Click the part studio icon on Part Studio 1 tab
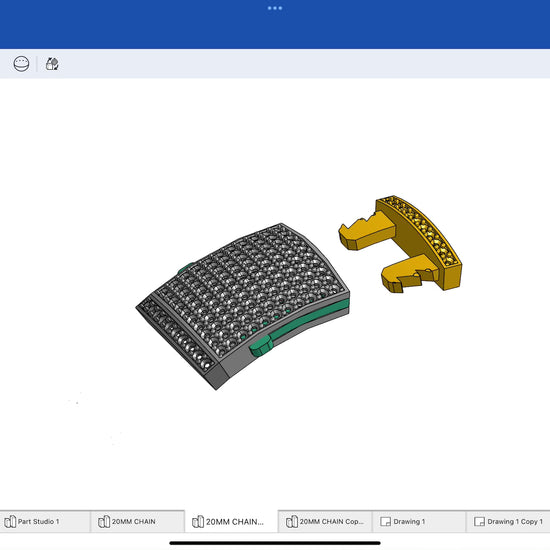The width and height of the screenshot is (550, 550). tap(10, 522)
